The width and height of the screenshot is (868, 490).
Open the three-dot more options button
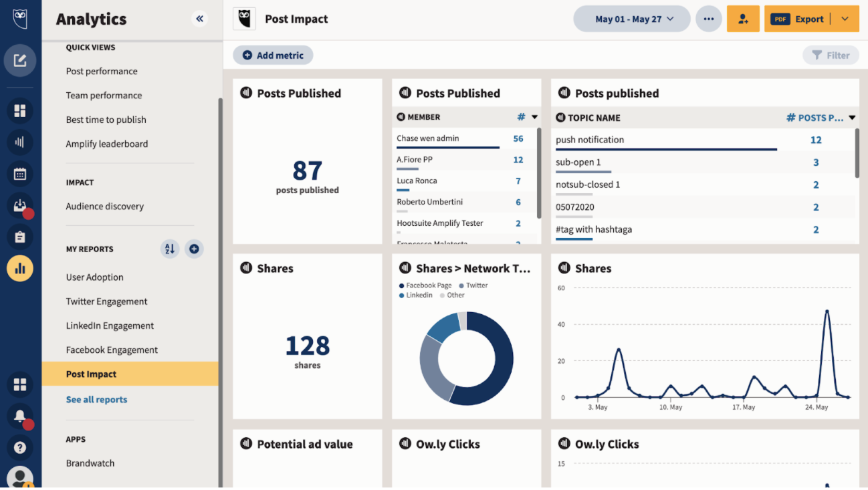709,19
